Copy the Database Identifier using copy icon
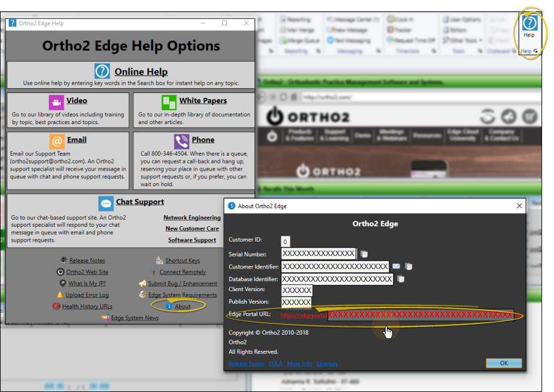The width and height of the screenshot is (554, 392). coord(401,279)
